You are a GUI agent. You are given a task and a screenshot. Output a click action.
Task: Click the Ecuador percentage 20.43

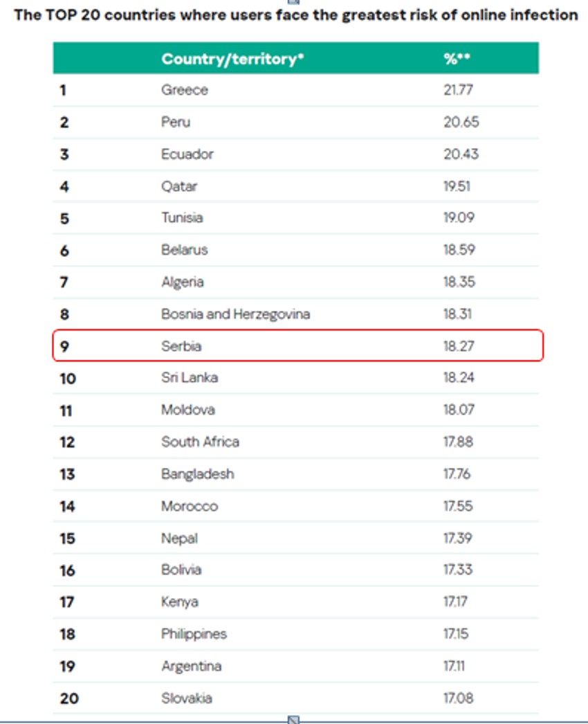461,154
